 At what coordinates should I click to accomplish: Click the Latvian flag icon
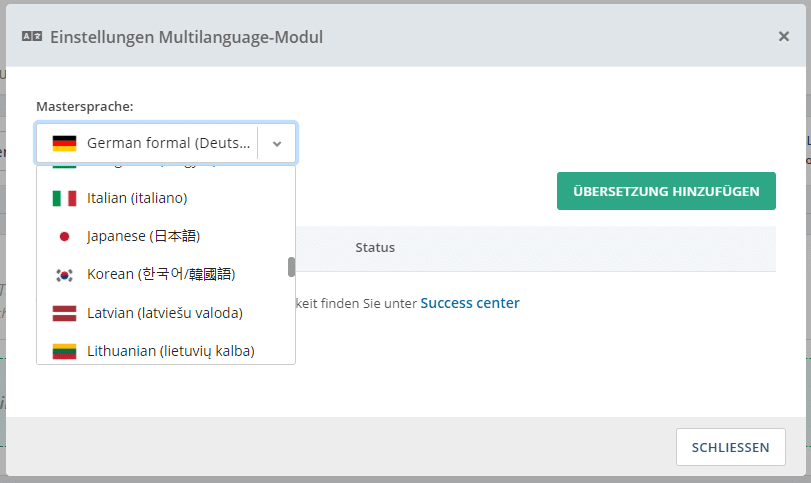pyautogui.click(x=65, y=313)
